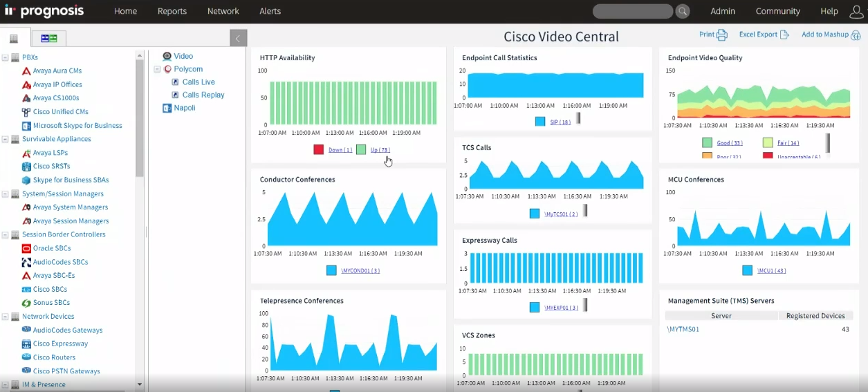Click the Excel Export icon
The height and width of the screenshot is (392, 868).
[x=784, y=35]
